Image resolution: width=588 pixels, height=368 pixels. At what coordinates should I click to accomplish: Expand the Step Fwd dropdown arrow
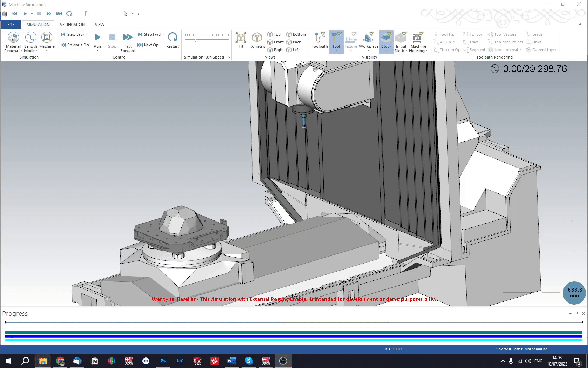point(163,34)
